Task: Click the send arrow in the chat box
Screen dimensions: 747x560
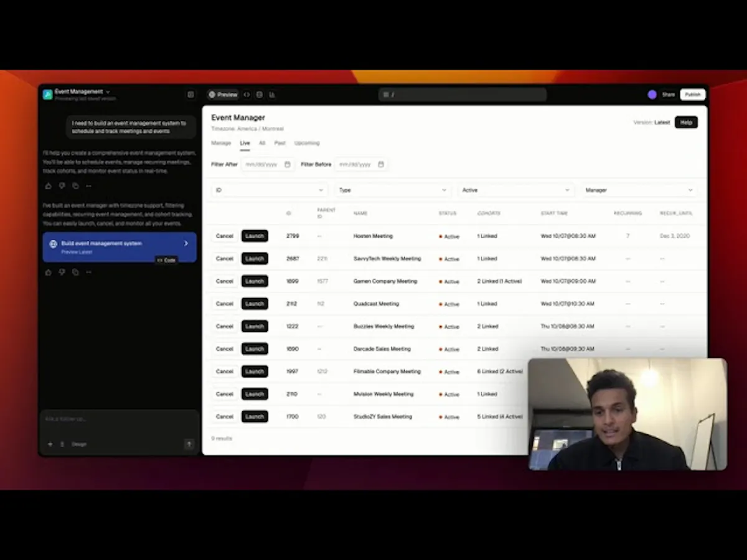Action: click(189, 444)
